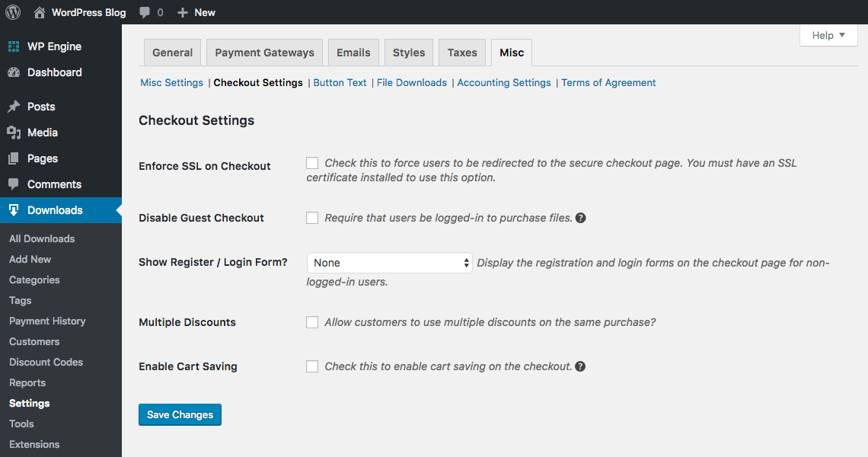868x457 pixels.
Task: Open Accounting Settings link
Action: 504,82
